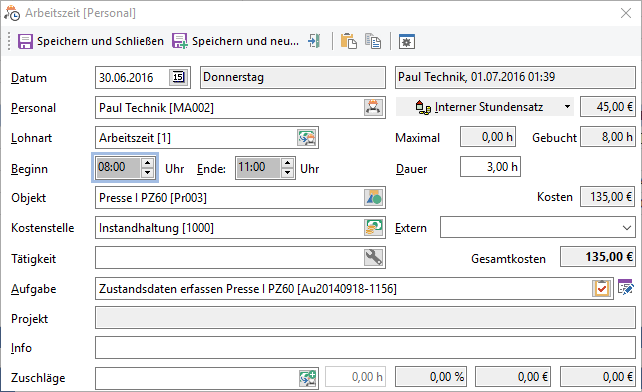The width and height of the screenshot is (642, 392).
Task: Click the apply-and-next toolbar icon with arrow
Action: (x=314, y=41)
